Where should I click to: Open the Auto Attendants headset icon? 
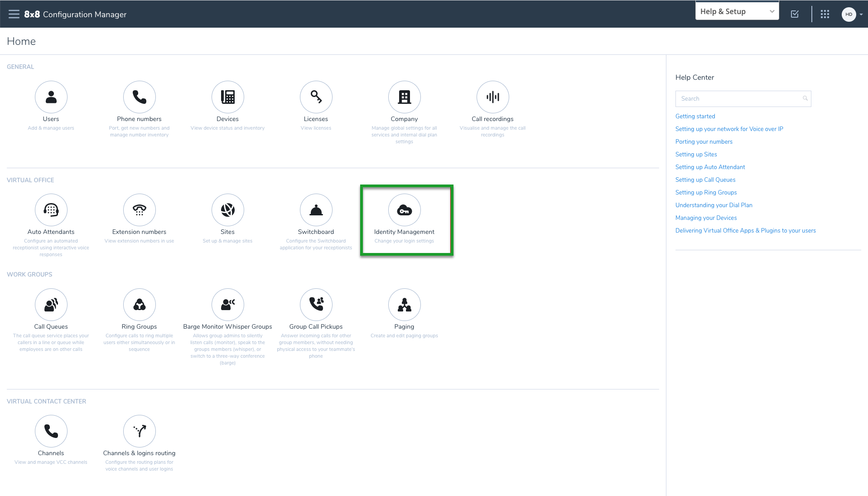(51, 210)
